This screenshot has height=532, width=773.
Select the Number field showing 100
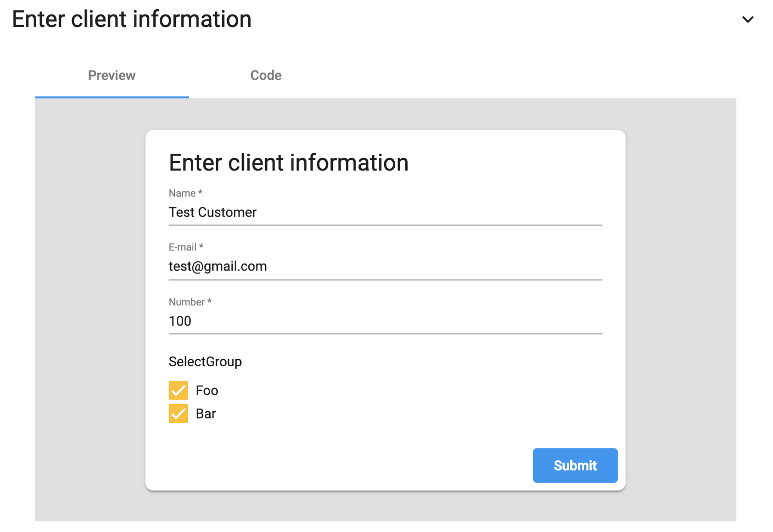[x=385, y=321]
